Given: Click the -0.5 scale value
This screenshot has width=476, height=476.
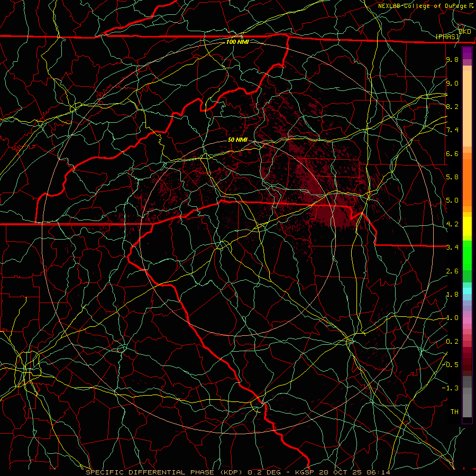Looking at the screenshot, I should tap(450, 365).
